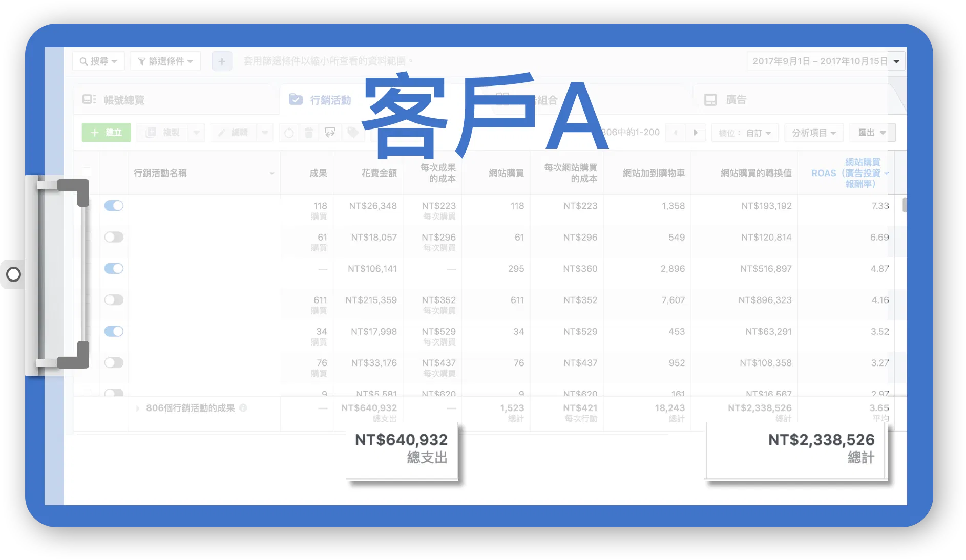
Task: Sort by the 花費金額 column header
Action: pos(379,173)
